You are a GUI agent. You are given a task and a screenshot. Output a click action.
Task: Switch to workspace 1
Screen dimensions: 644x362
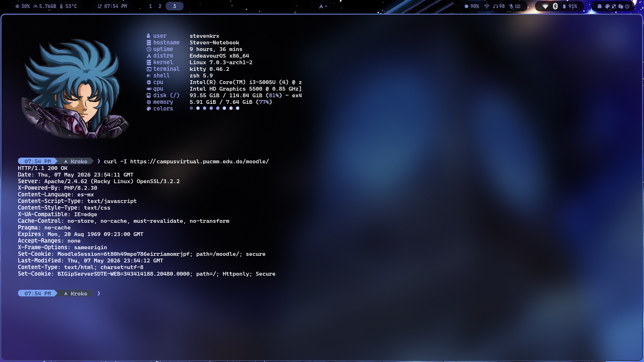pyautogui.click(x=151, y=6)
